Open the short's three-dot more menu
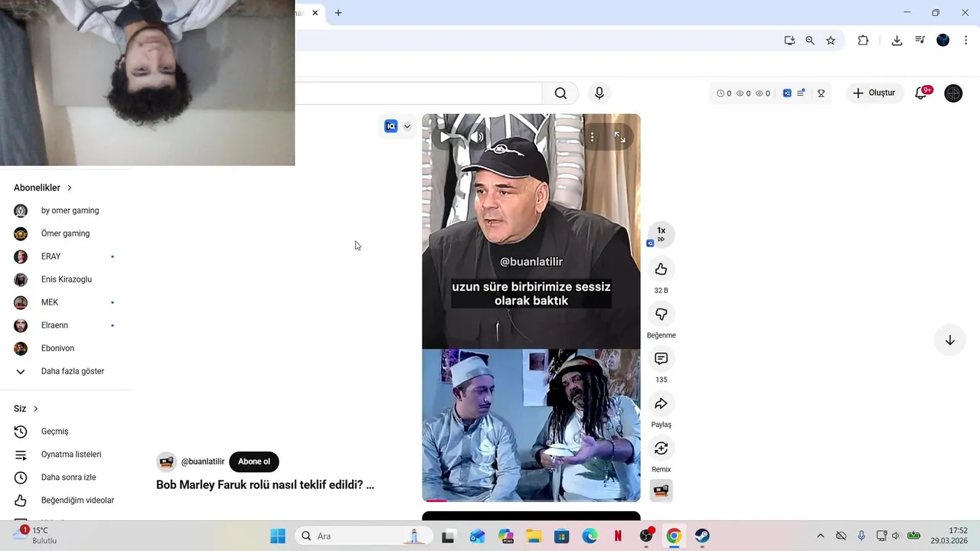 592,137
